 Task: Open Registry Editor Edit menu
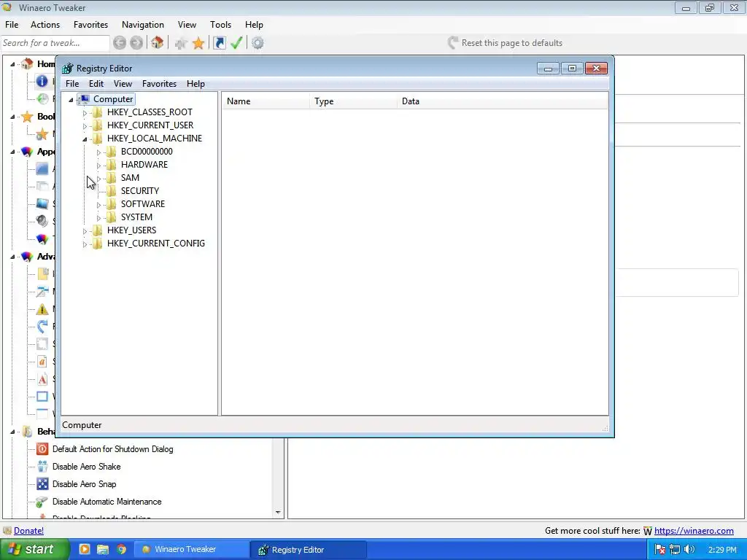click(96, 84)
